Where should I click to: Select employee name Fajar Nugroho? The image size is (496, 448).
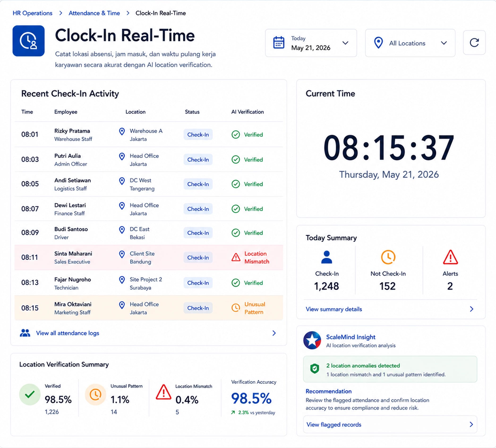click(x=73, y=279)
